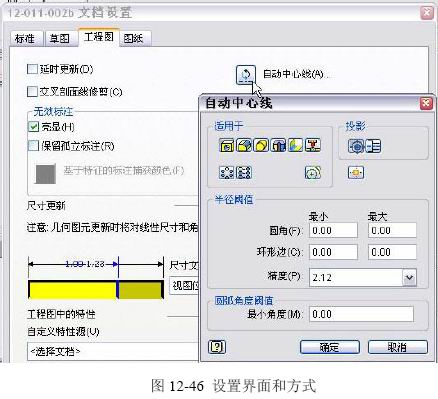
Task: Select the Revolved features icon under 适用于
Action: (x=278, y=145)
